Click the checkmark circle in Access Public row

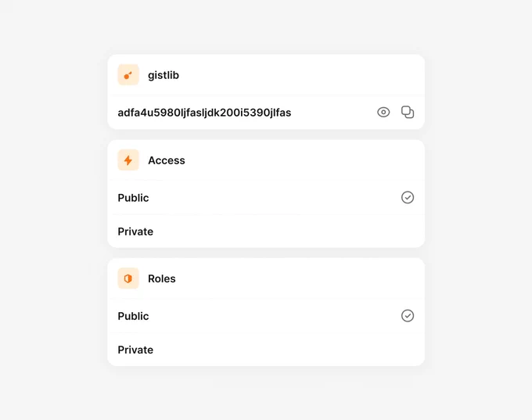click(x=408, y=197)
